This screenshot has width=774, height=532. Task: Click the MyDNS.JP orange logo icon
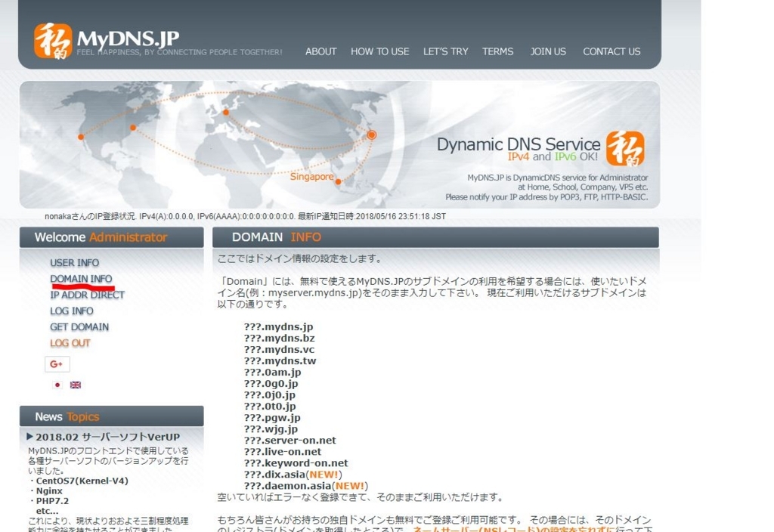click(x=53, y=41)
